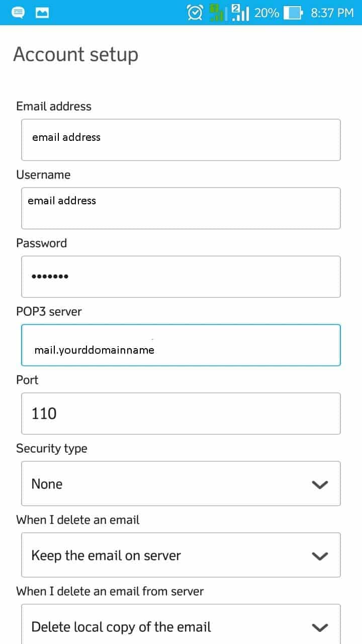Tap the 20% battery percentage text
362x644 pixels.
point(266,13)
